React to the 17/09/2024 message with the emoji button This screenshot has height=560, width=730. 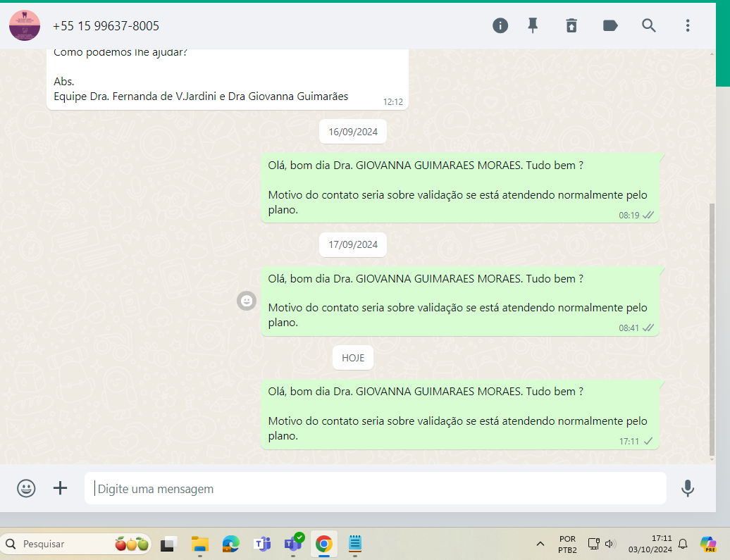[247, 301]
